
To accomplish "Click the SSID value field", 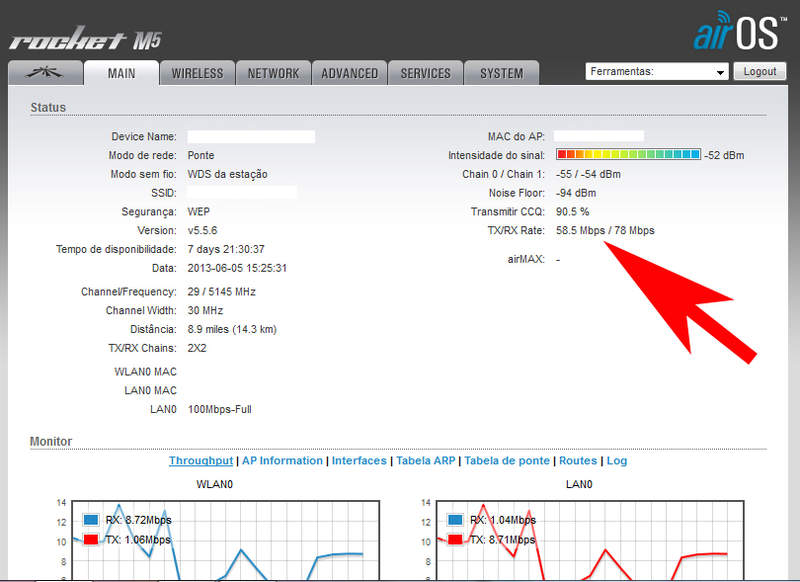I will (242, 192).
